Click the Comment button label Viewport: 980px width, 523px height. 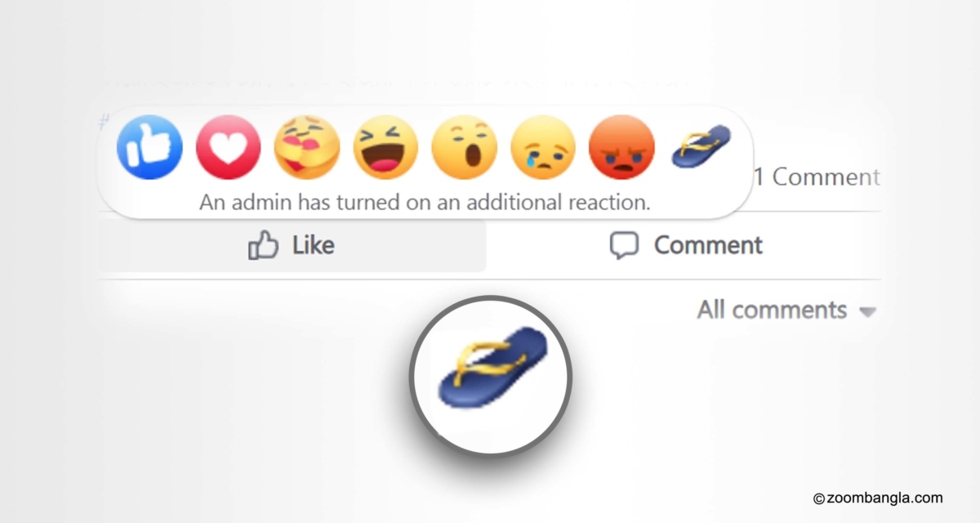(x=708, y=245)
